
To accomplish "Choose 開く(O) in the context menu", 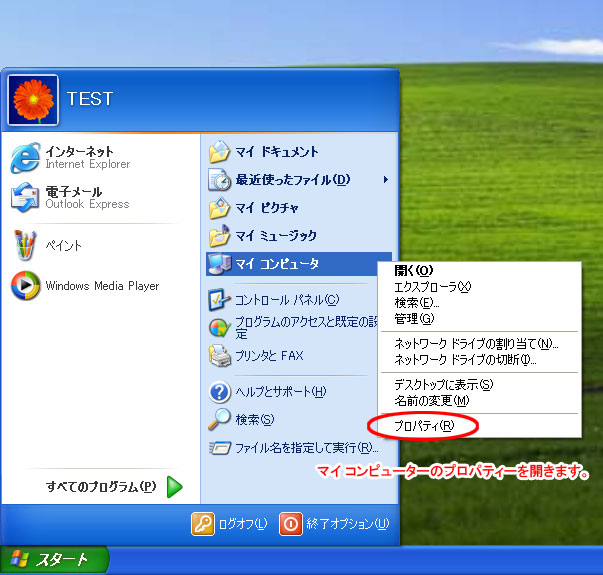I will click(414, 270).
